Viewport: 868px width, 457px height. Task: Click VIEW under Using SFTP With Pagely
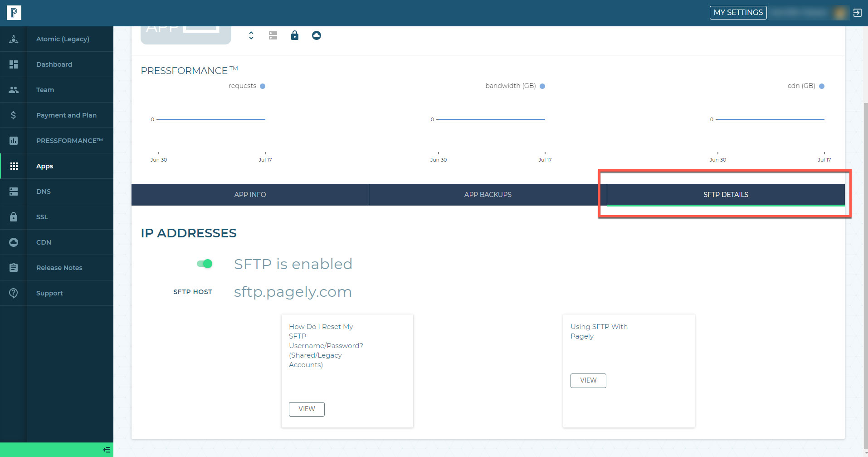click(x=588, y=380)
